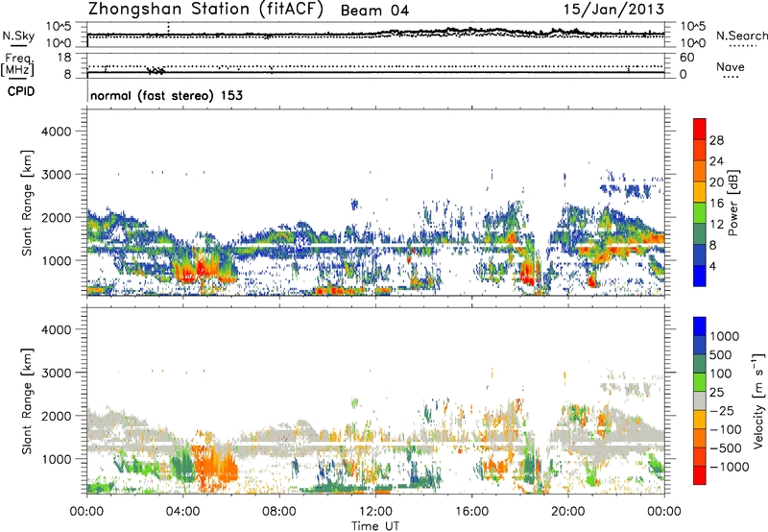768x532 pixels.
Task: Click the 28 label on Power colorbar
Action: pos(716,140)
